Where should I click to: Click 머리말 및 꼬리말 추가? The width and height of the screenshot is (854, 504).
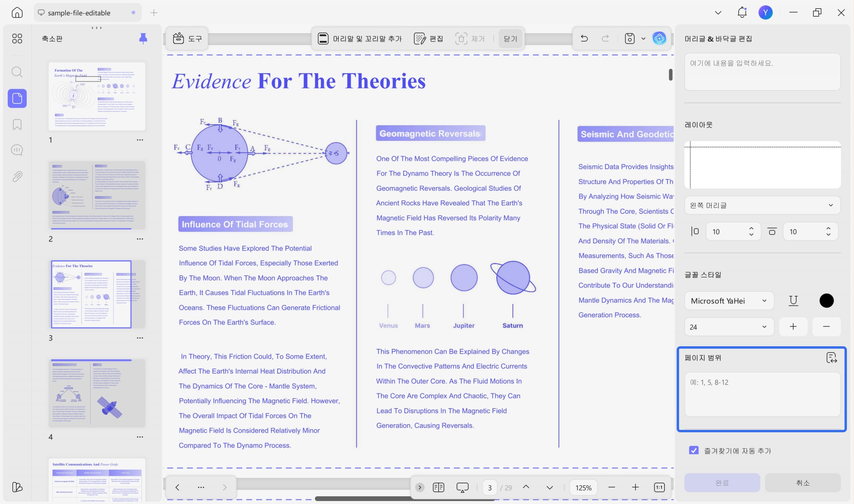tap(360, 38)
